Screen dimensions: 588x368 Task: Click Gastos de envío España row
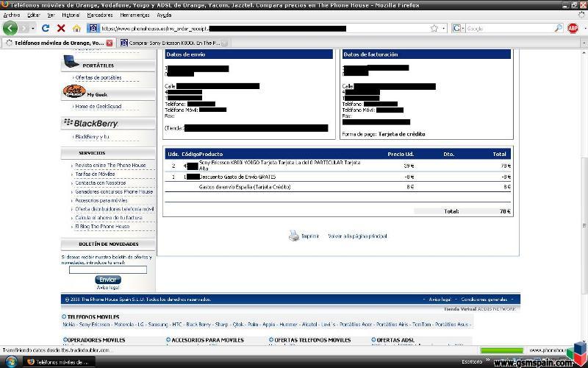pos(339,187)
